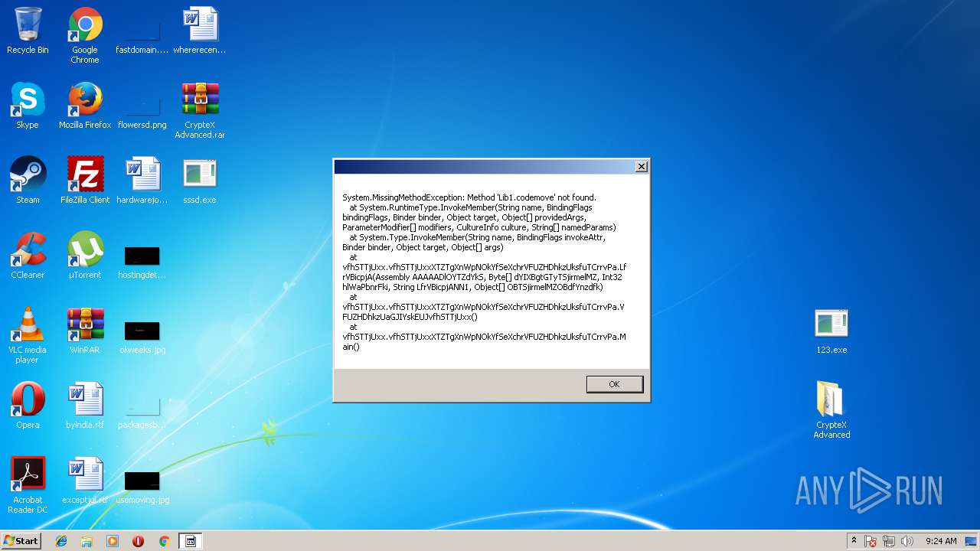Screen dimensions: 980x551
Task: Launch Skype desktop shortcut
Action: click(x=28, y=106)
